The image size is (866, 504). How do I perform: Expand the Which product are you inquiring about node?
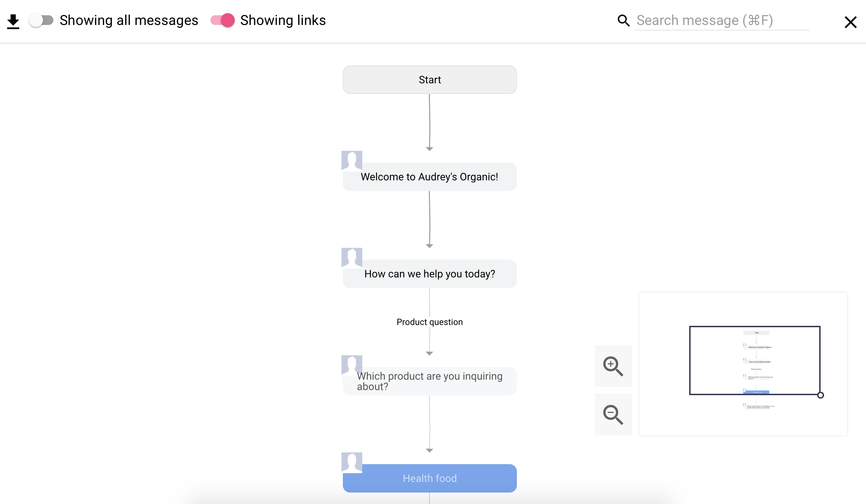click(x=430, y=381)
